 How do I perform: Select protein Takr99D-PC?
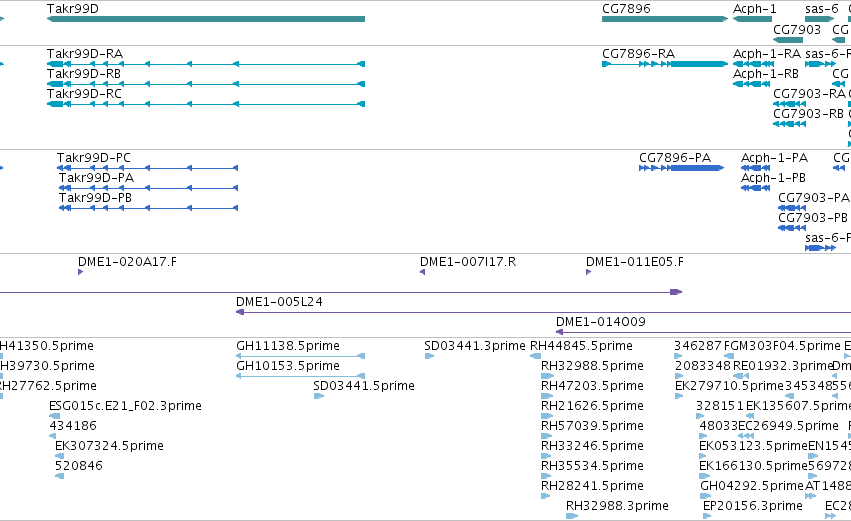(x=147, y=168)
